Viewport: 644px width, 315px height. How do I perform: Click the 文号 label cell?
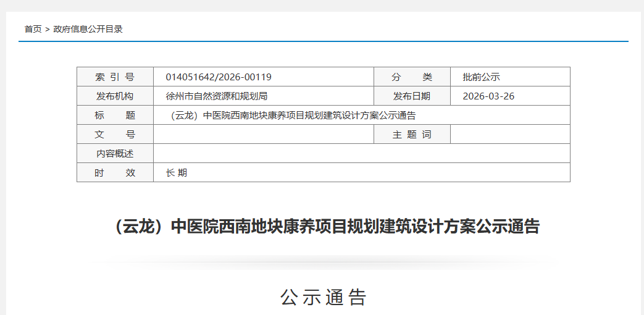115,135
